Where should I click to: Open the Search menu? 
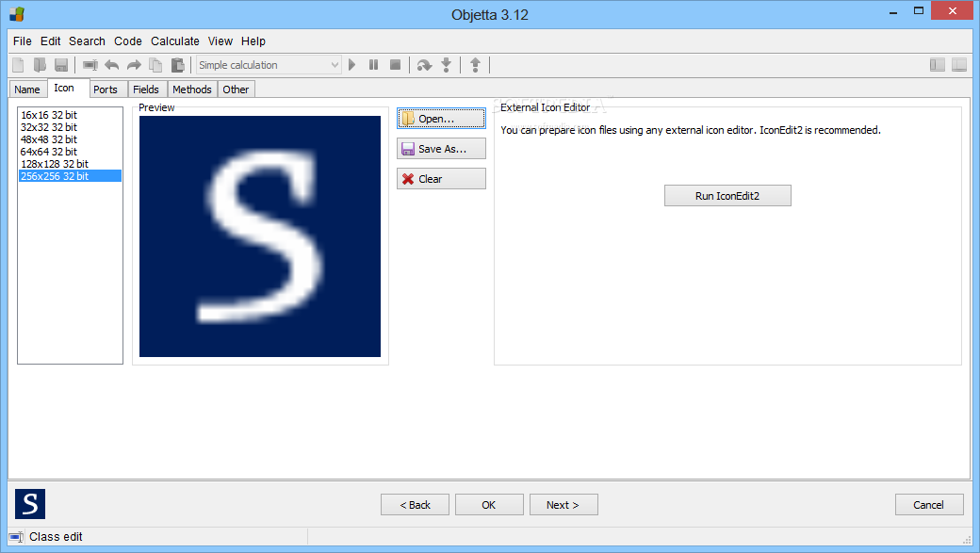click(x=87, y=41)
